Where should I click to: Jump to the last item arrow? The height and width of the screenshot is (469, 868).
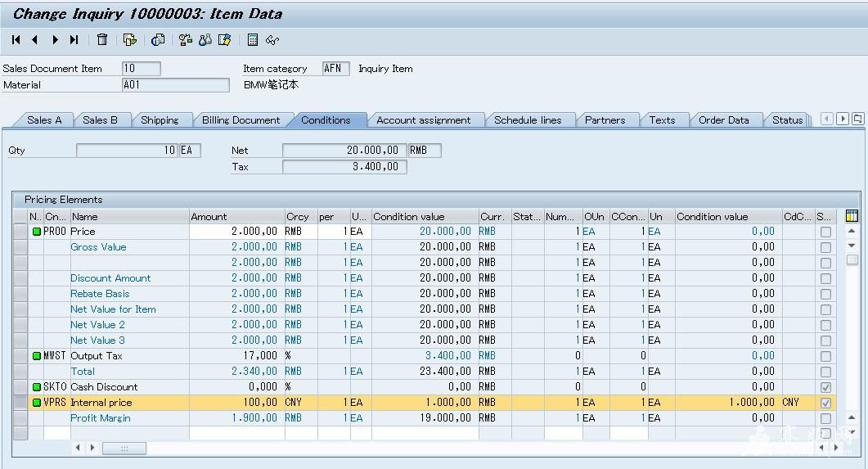tap(74, 40)
